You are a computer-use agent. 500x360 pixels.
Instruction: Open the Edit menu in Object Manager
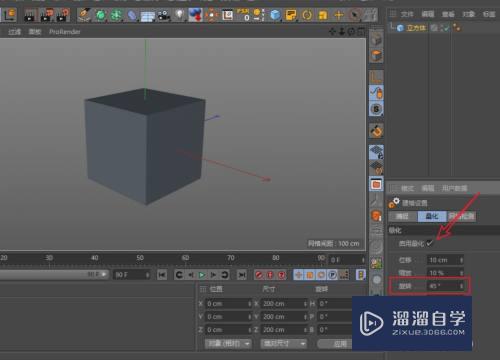[428, 14]
